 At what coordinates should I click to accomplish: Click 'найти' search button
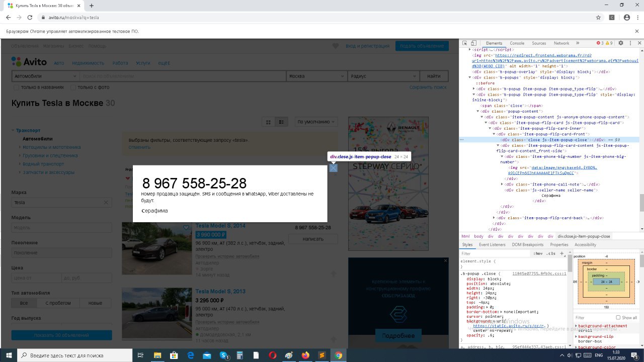[434, 76]
